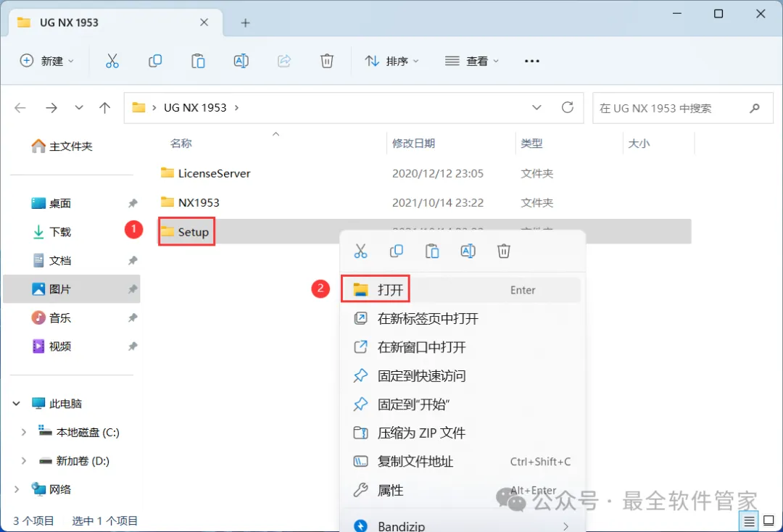Switch to details view in status bar
The width and height of the screenshot is (783, 532).
tap(749, 522)
